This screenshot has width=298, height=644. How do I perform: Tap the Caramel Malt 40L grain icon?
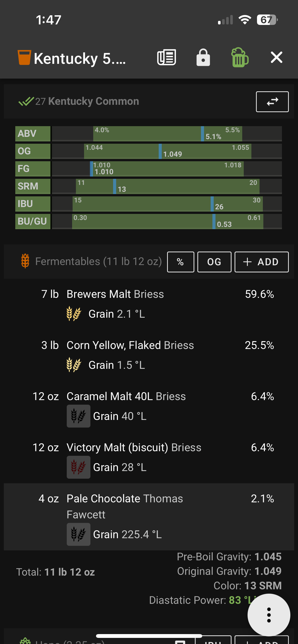[78, 416]
